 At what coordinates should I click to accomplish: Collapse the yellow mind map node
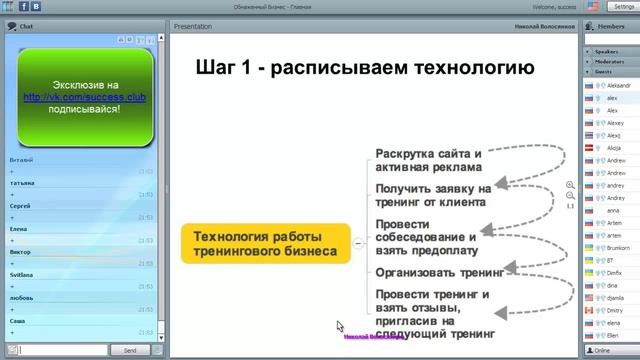pyautogui.click(x=358, y=243)
